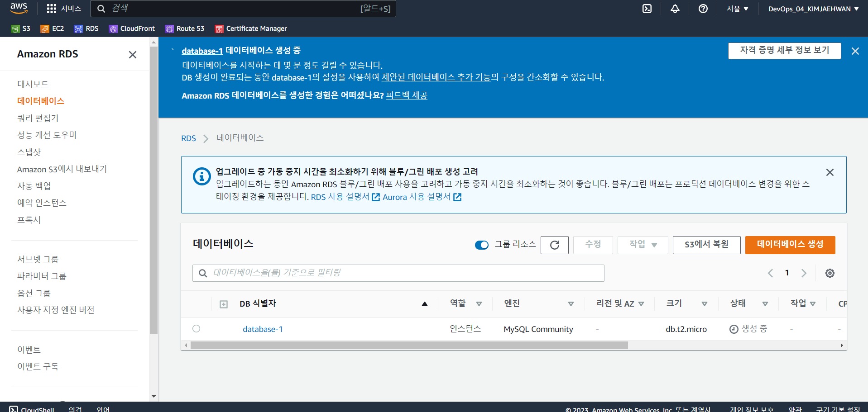Viewport: 868px width, 412px height.
Task: Click the 수정 button
Action: pos(593,245)
